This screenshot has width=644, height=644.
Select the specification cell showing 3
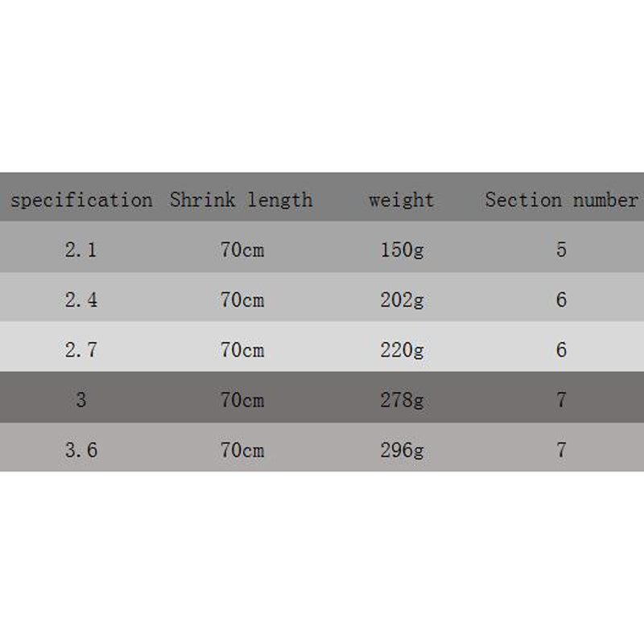(80, 399)
